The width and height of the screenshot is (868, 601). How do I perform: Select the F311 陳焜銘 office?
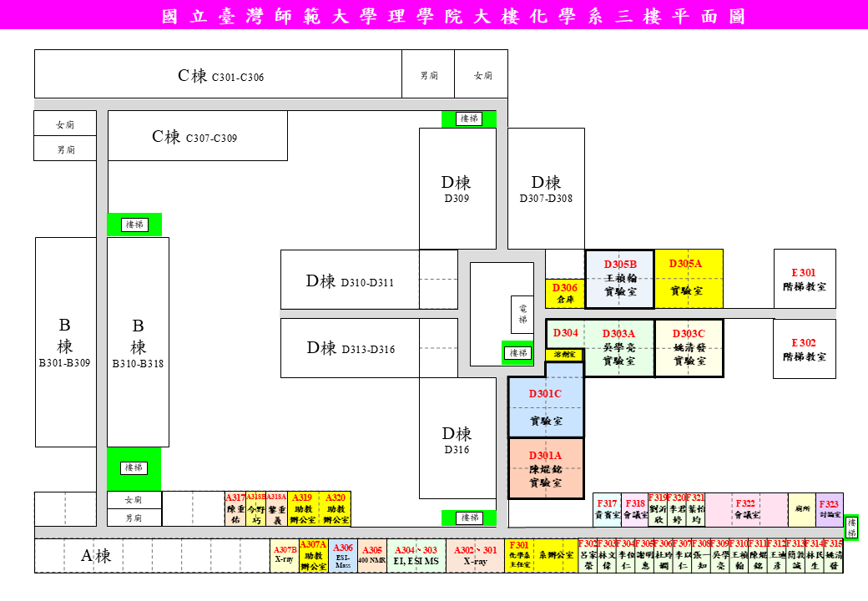tap(758, 556)
